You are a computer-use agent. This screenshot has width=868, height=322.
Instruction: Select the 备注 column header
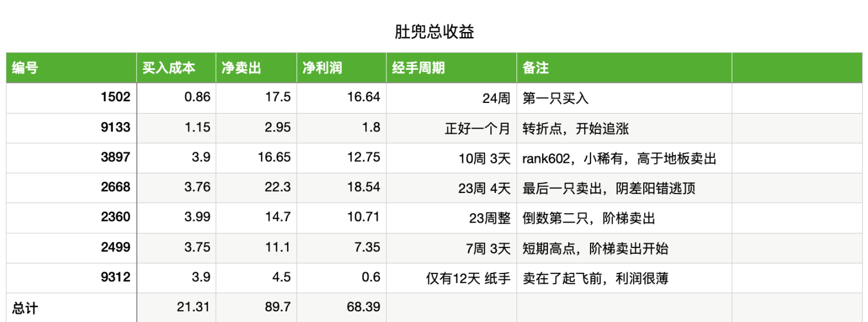(535, 68)
